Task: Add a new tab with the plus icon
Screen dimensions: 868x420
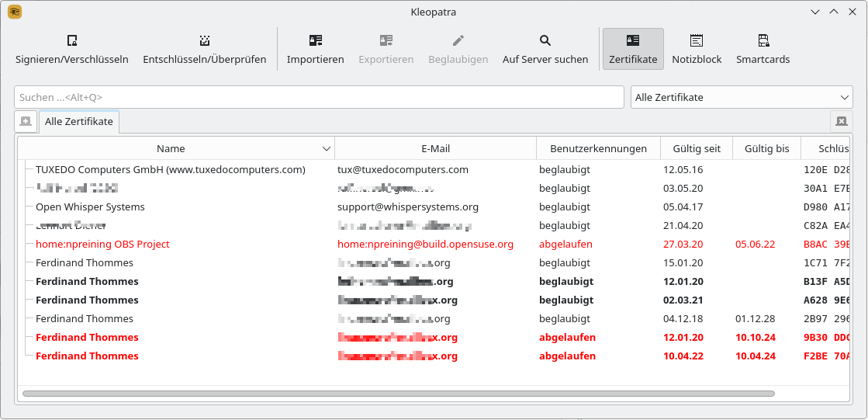Action: click(x=26, y=121)
